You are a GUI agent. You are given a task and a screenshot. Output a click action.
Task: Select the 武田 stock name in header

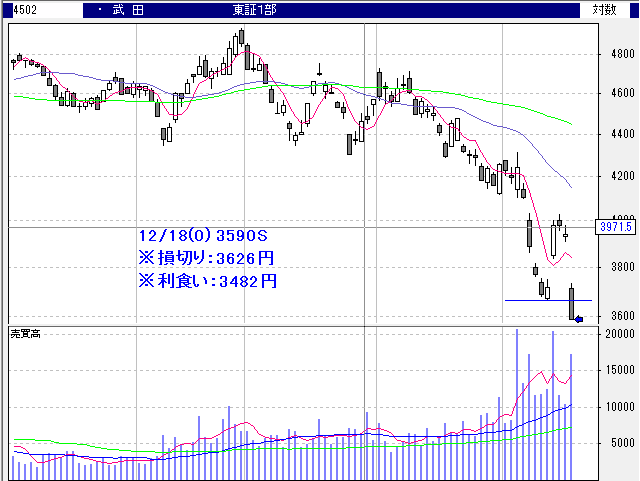click(x=121, y=10)
